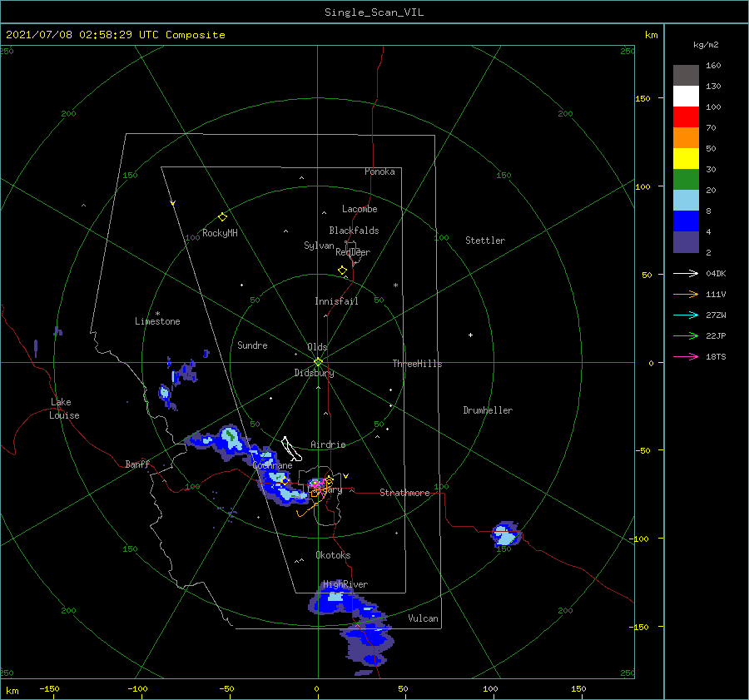Click the Stettler city label
Image resolution: width=749 pixels, height=700 pixels.
(485, 241)
